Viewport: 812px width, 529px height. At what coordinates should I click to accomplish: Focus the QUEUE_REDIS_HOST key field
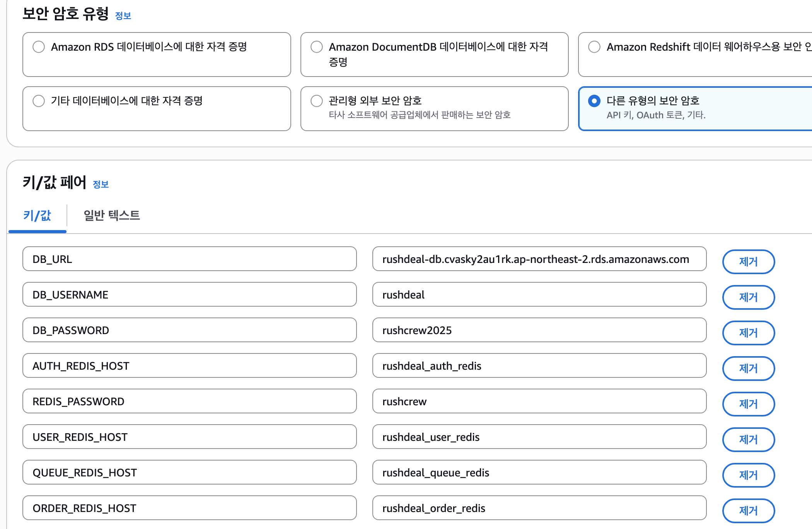(189, 473)
